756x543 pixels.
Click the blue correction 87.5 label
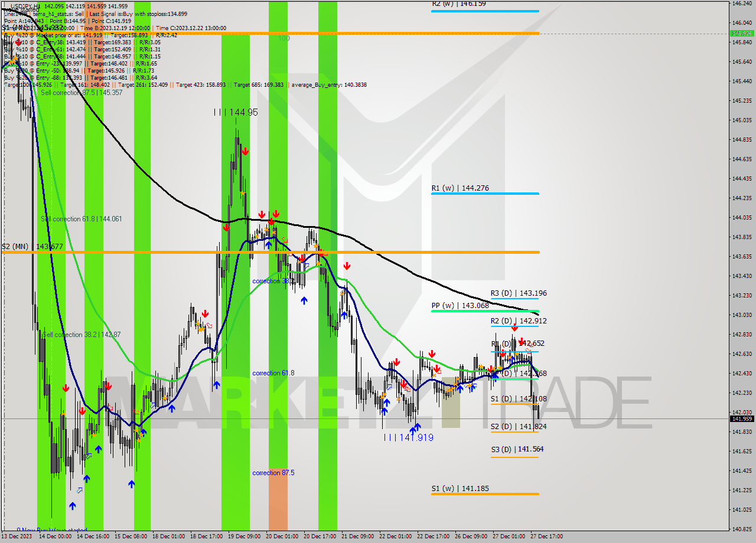coord(273,473)
